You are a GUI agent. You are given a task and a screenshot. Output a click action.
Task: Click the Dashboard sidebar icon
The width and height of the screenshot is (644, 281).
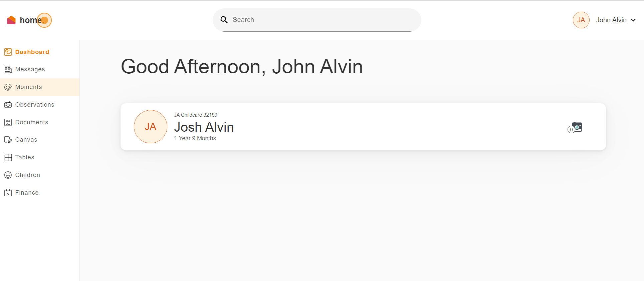coord(8,52)
